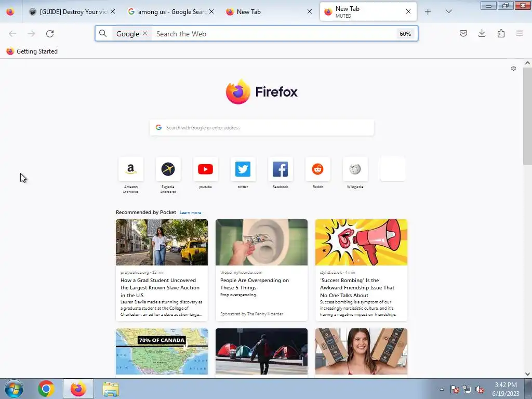Reset the 60% zoom level indicator
This screenshot has width=532, height=399.
(405, 34)
